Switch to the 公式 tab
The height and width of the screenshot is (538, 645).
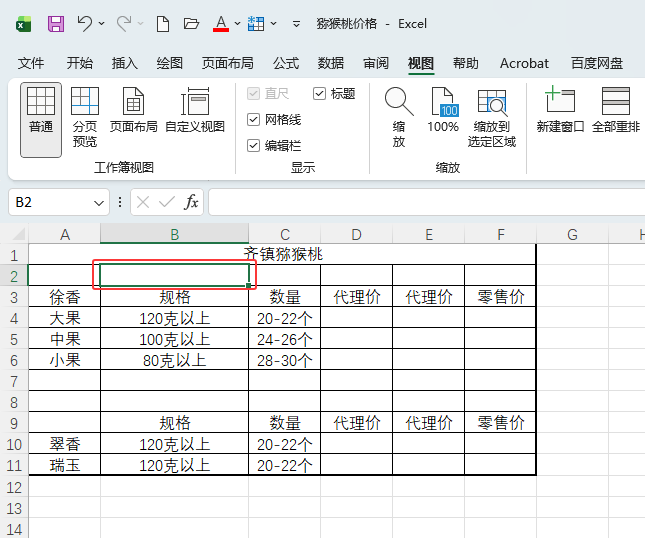(286, 63)
